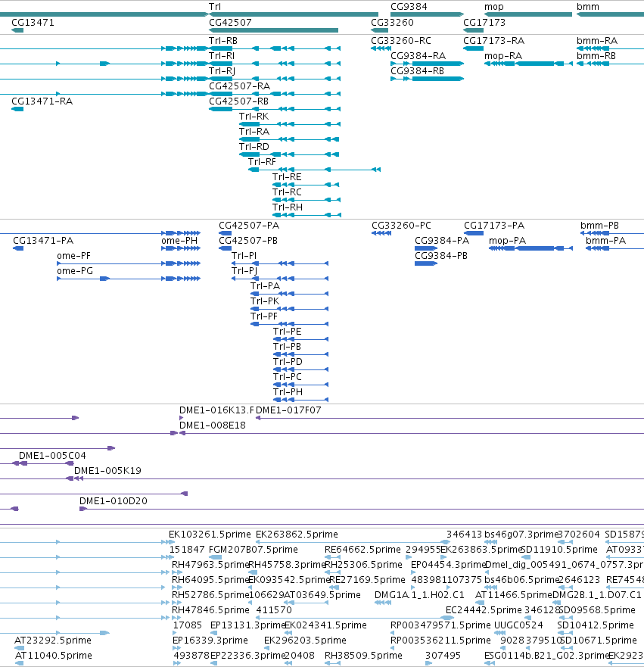This screenshot has width=644, height=667.
Task: Click the Trl-RB transcript label
Action: pos(223,41)
